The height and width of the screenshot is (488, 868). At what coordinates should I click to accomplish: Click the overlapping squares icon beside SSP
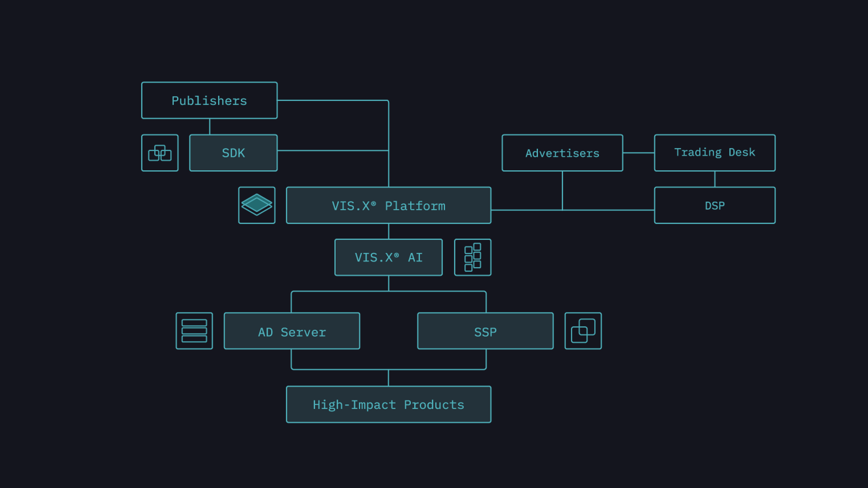(583, 331)
